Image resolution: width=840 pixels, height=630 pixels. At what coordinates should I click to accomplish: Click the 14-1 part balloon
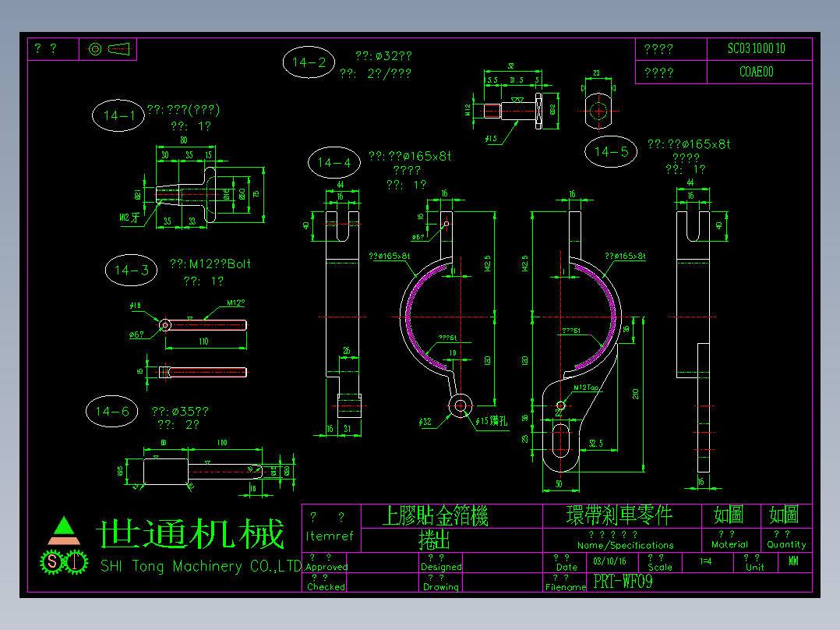(118, 115)
